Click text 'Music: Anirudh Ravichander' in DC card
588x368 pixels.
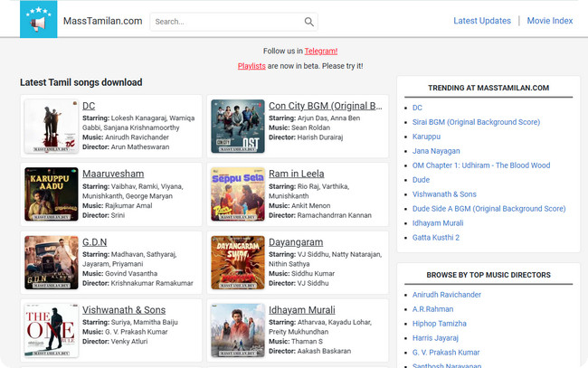(126, 137)
